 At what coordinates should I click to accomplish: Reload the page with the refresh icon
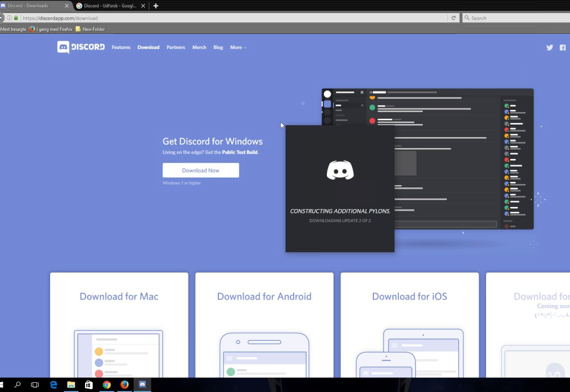pos(453,18)
